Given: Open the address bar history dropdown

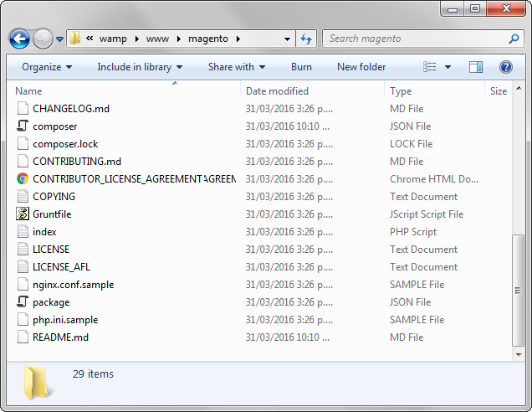Looking at the screenshot, I should pos(287,39).
